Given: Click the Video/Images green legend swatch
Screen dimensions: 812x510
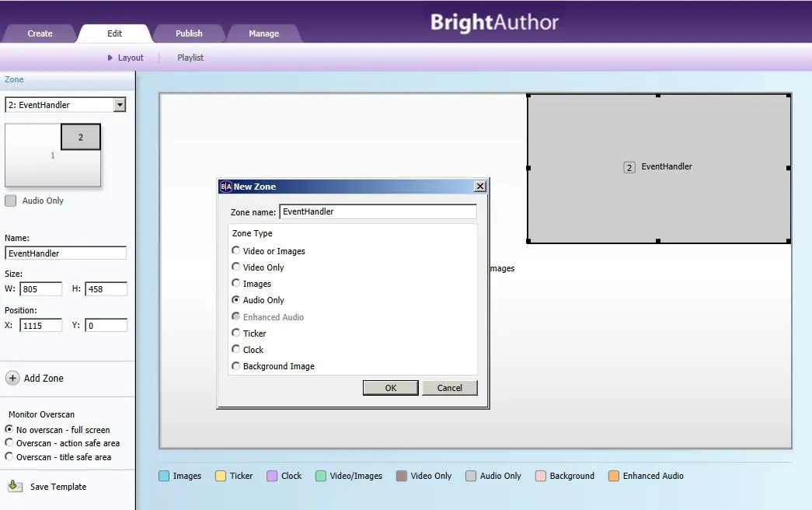Looking at the screenshot, I should (321, 476).
